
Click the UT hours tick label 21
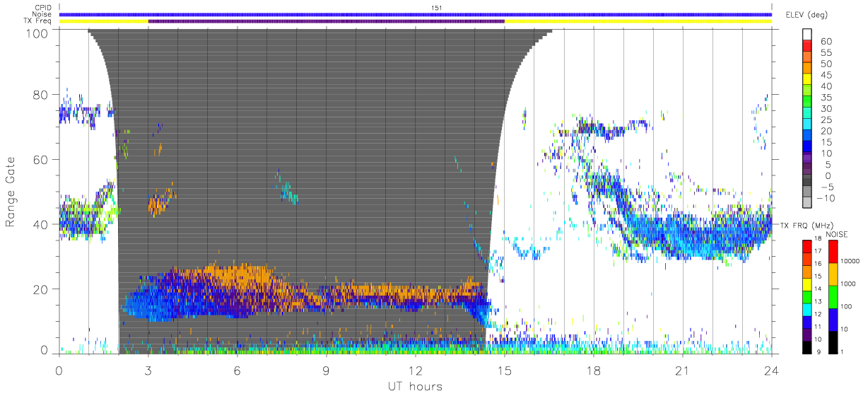(x=682, y=370)
